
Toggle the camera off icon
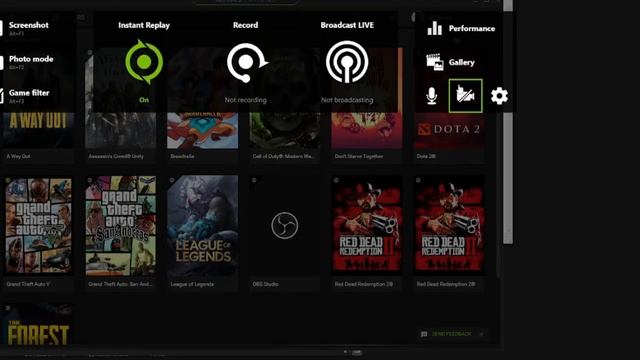[465, 96]
